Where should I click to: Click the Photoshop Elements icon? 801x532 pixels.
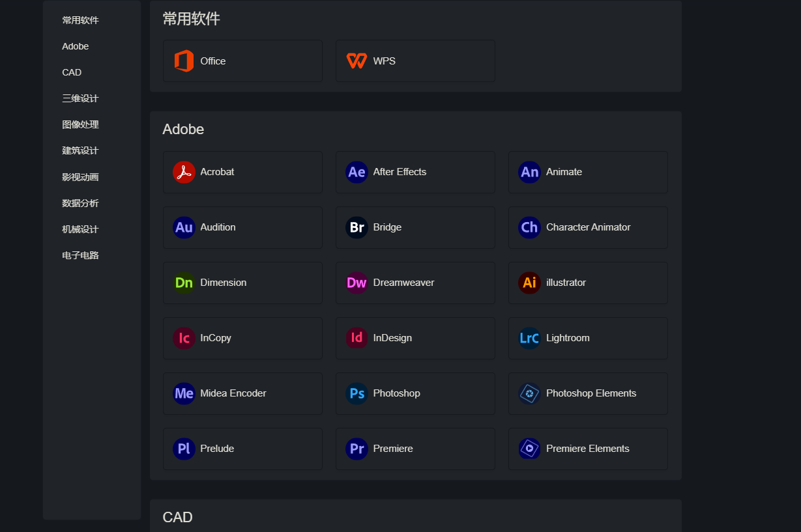click(x=529, y=393)
